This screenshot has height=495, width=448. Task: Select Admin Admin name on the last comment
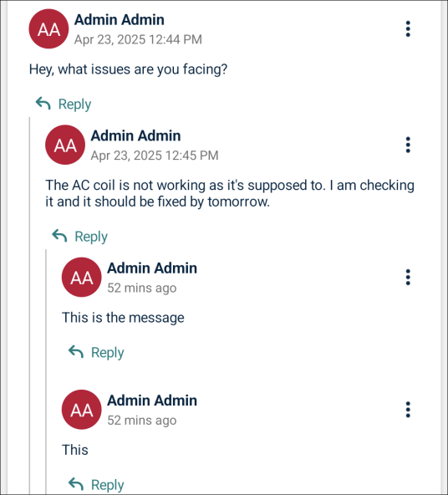point(152,401)
